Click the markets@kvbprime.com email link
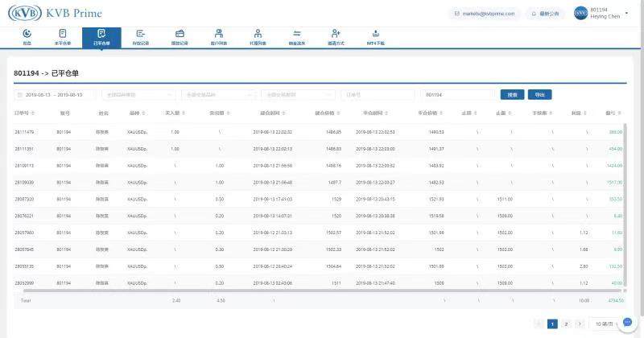This screenshot has height=338, width=644. click(483, 14)
